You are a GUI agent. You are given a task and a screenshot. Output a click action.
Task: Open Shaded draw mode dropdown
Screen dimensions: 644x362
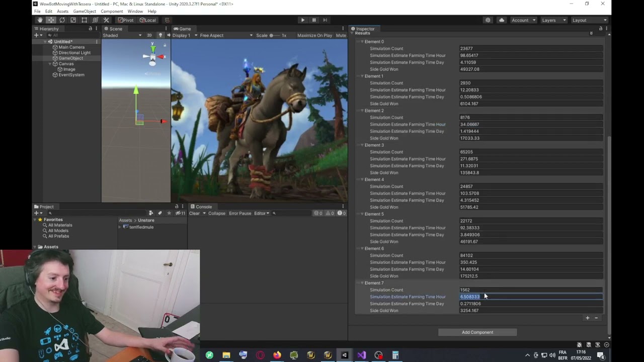point(122,35)
